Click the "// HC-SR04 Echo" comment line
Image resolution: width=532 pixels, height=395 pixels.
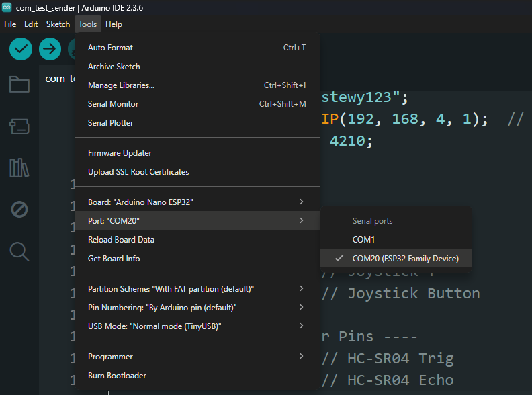pos(388,380)
